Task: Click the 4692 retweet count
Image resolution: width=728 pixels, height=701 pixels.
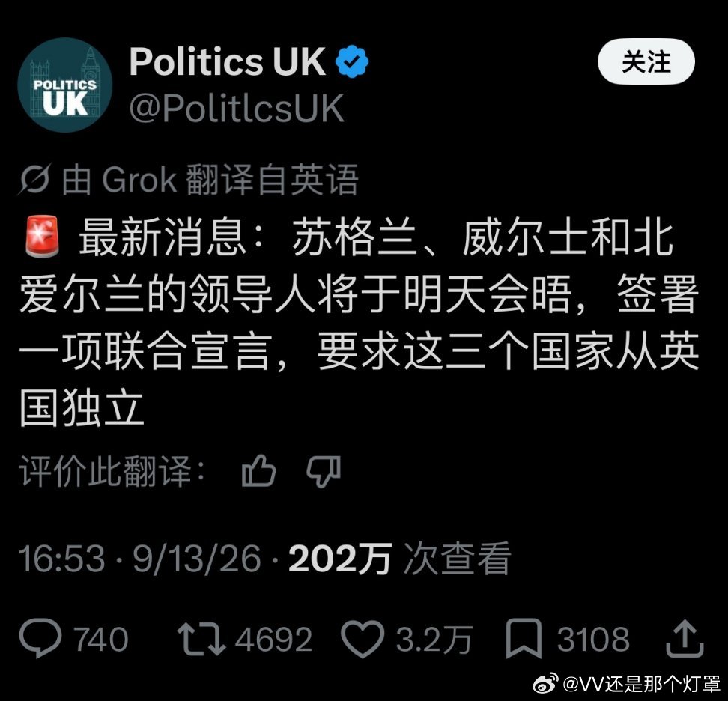Action: point(273,640)
